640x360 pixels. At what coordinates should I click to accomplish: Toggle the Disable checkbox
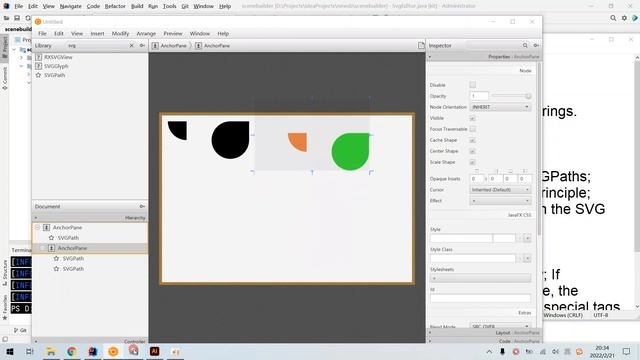(472, 85)
